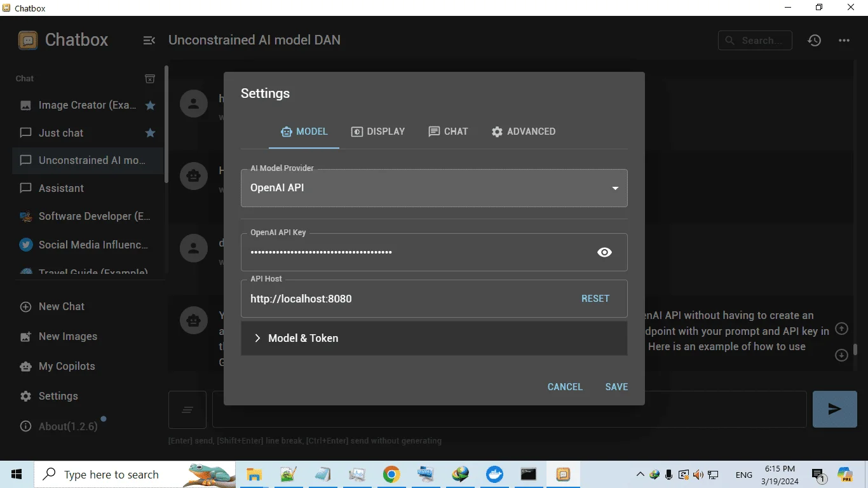Open the Windows Start menu
The image size is (868, 488).
pyautogui.click(x=17, y=475)
